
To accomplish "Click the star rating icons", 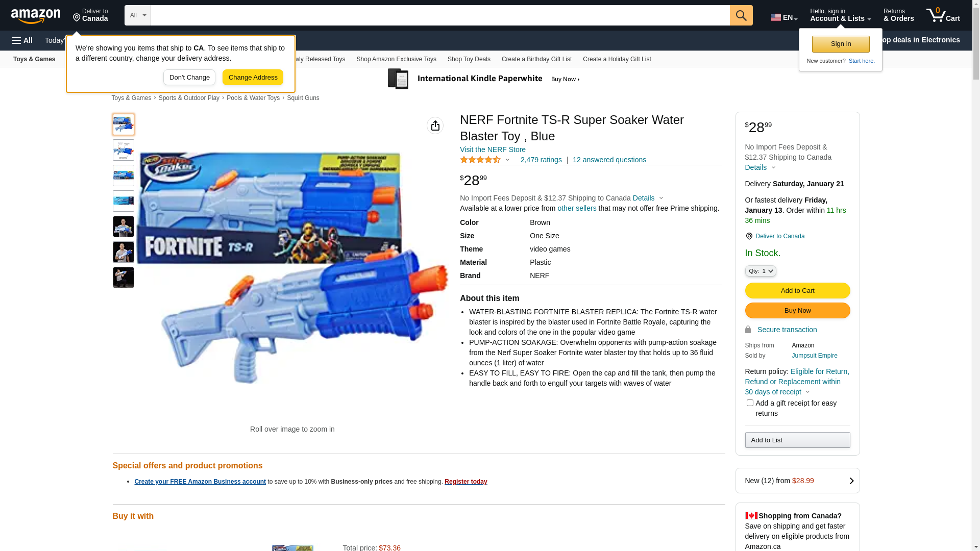I will click(480, 160).
